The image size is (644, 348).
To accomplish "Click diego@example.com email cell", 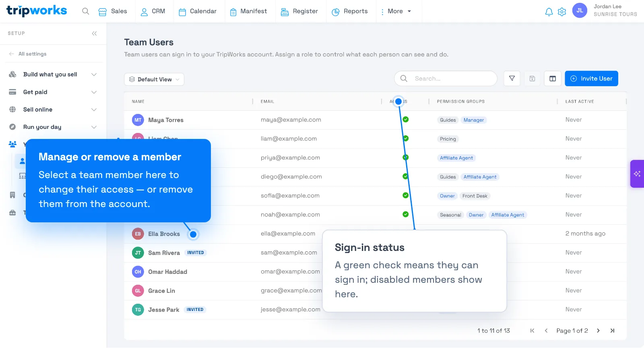I will (x=291, y=177).
